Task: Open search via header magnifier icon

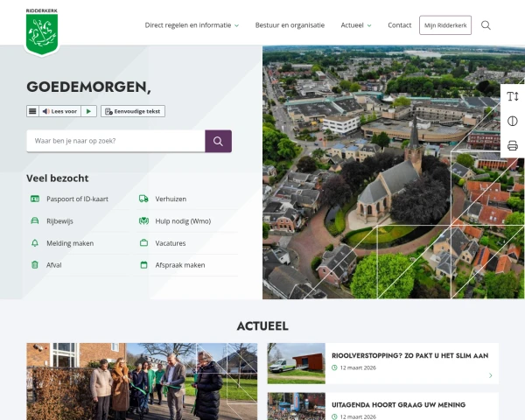Action: click(486, 25)
